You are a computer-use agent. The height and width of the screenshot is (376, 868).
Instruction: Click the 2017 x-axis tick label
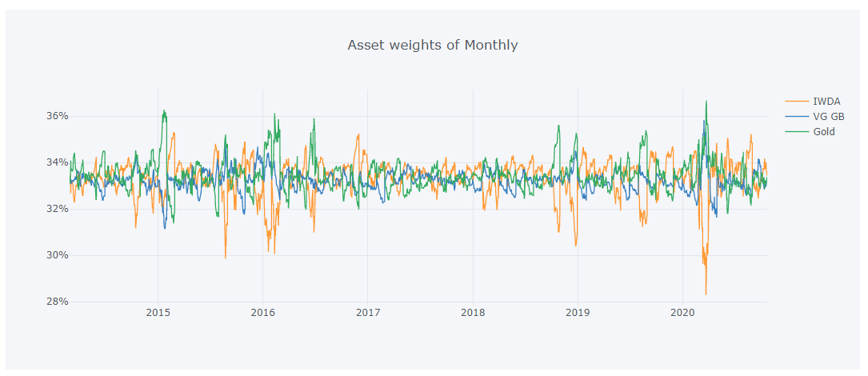pos(367,313)
